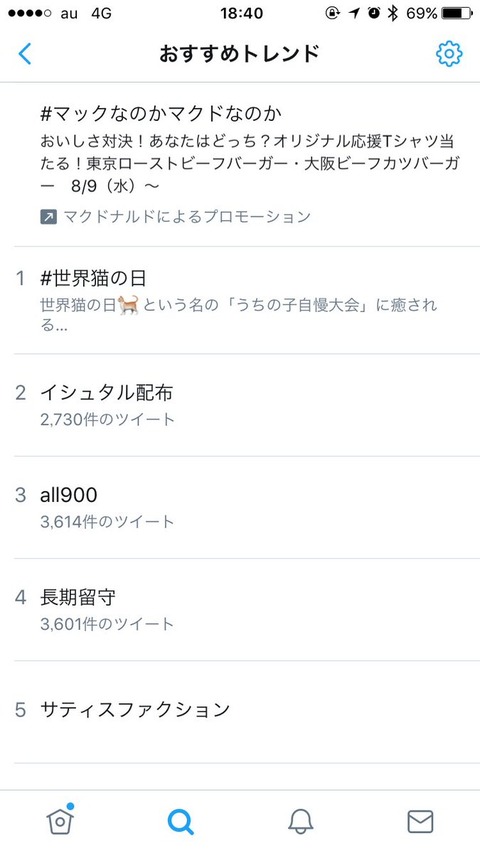Open promoted trend #マックなのかマクドなのか

(x=240, y=165)
